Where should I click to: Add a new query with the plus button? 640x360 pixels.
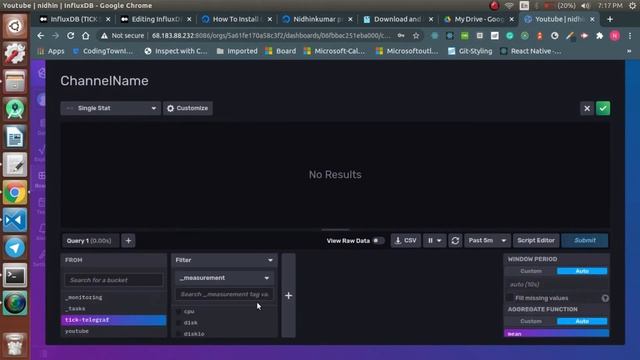click(x=128, y=241)
